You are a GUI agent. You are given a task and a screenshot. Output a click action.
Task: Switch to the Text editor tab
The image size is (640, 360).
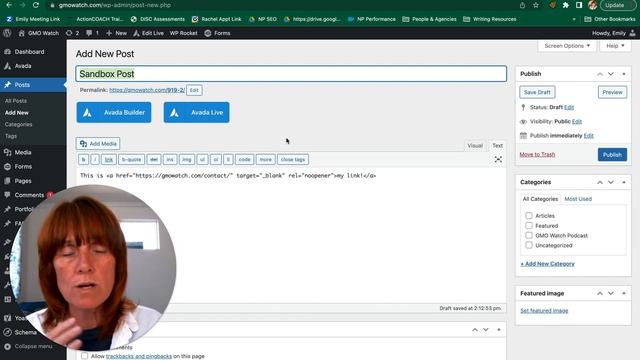[x=498, y=146]
